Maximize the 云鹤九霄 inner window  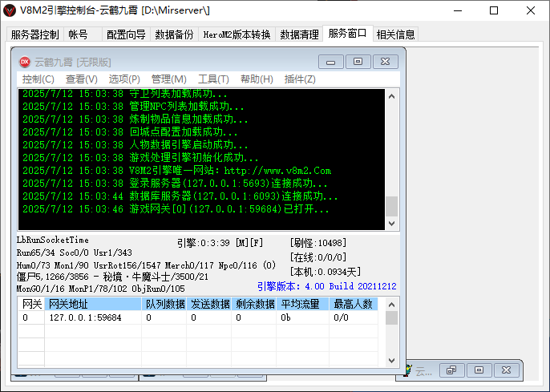tap(358, 62)
